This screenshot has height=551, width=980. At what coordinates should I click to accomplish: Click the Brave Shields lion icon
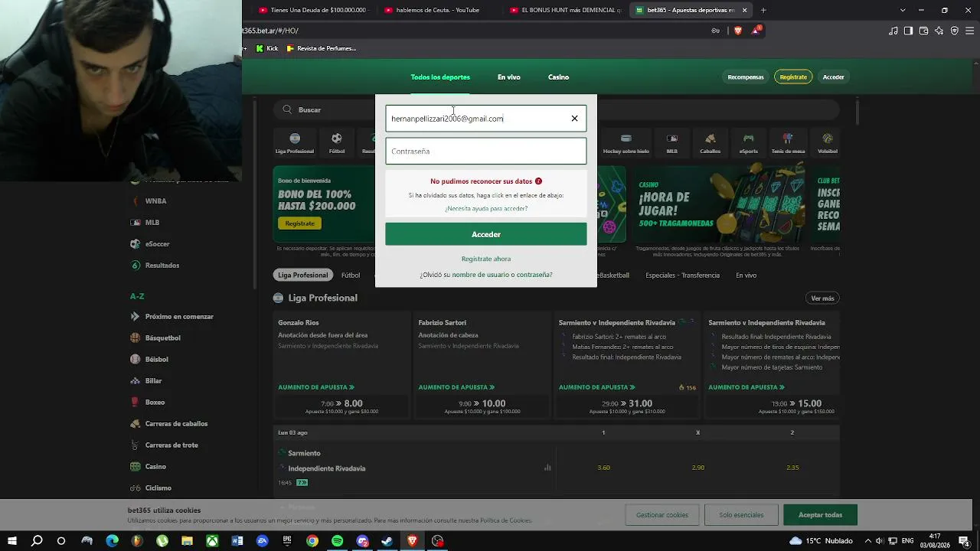738,31
